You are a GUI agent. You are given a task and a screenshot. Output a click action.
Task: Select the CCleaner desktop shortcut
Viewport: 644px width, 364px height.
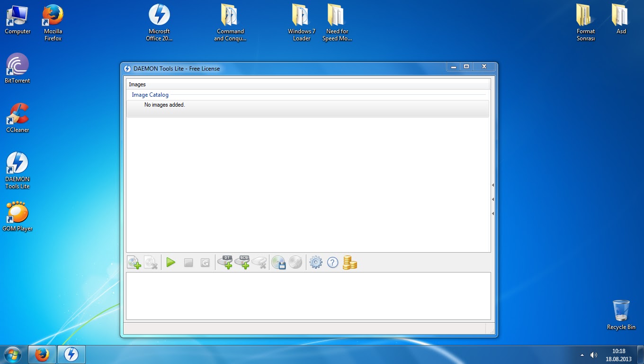pyautogui.click(x=18, y=118)
